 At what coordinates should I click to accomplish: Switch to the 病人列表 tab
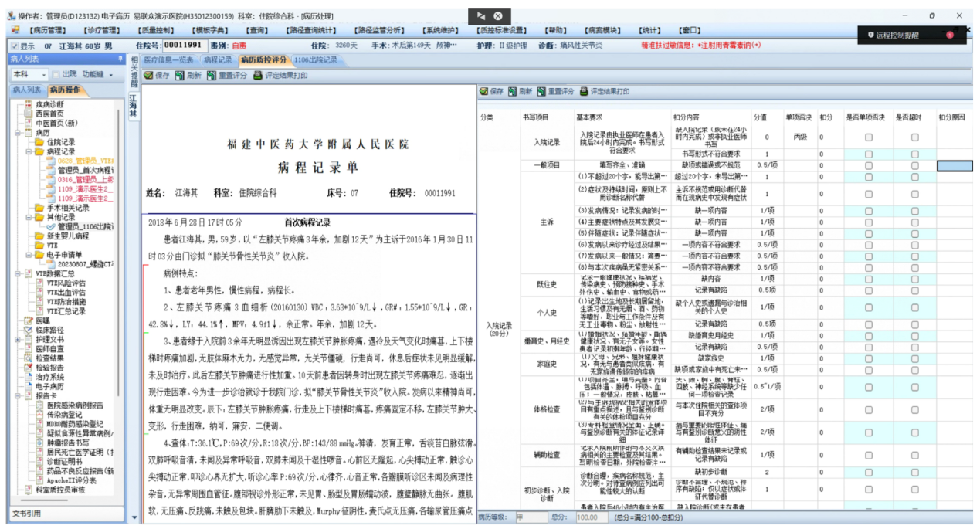click(27, 90)
